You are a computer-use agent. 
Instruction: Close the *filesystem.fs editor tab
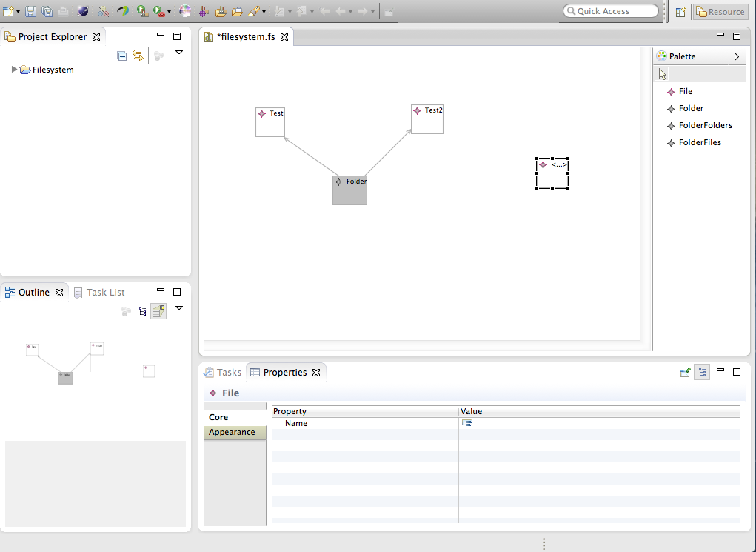click(284, 37)
